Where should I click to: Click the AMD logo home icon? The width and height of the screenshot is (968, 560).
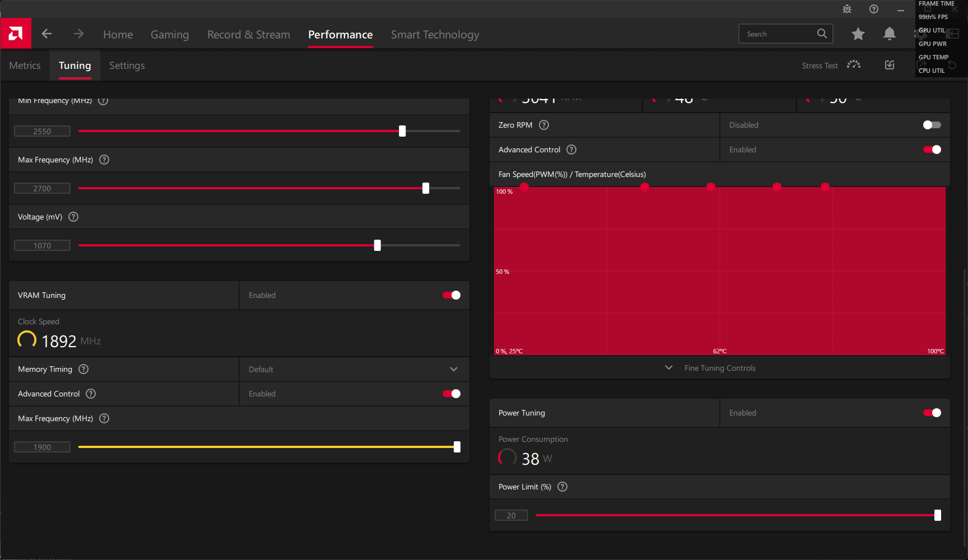pyautogui.click(x=16, y=34)
